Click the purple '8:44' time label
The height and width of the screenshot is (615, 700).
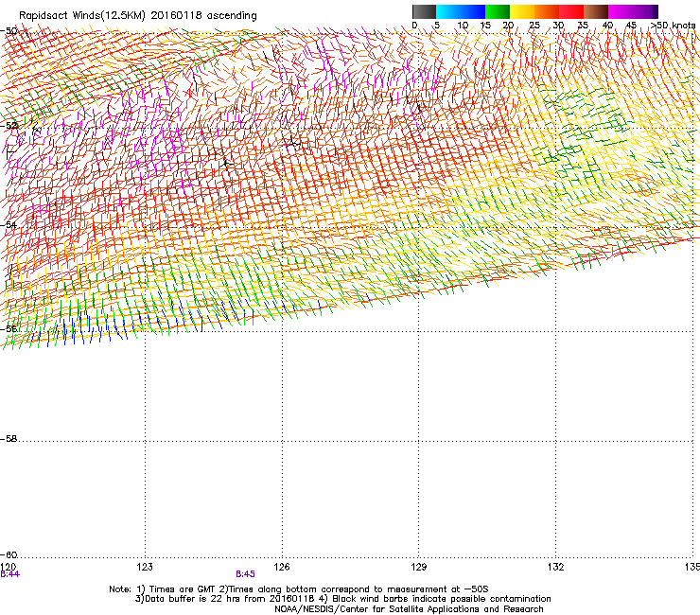[x=9, y=574]
